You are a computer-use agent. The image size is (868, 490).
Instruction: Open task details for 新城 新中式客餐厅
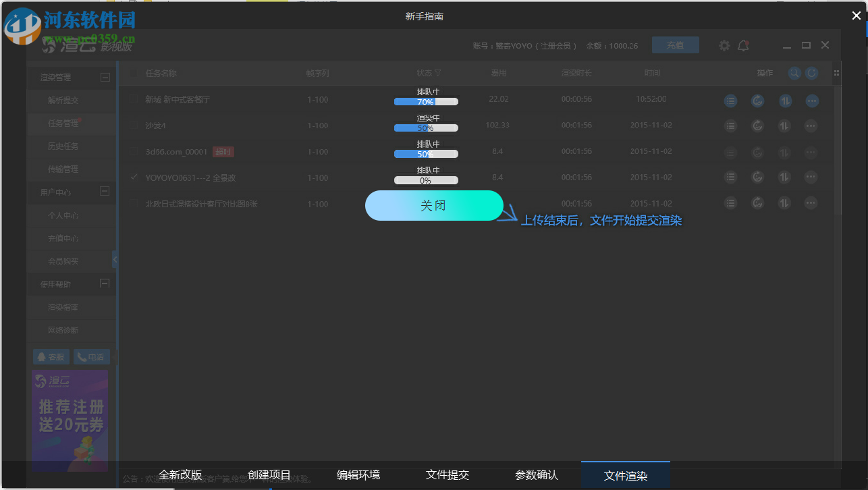click(x=730, y=101)
